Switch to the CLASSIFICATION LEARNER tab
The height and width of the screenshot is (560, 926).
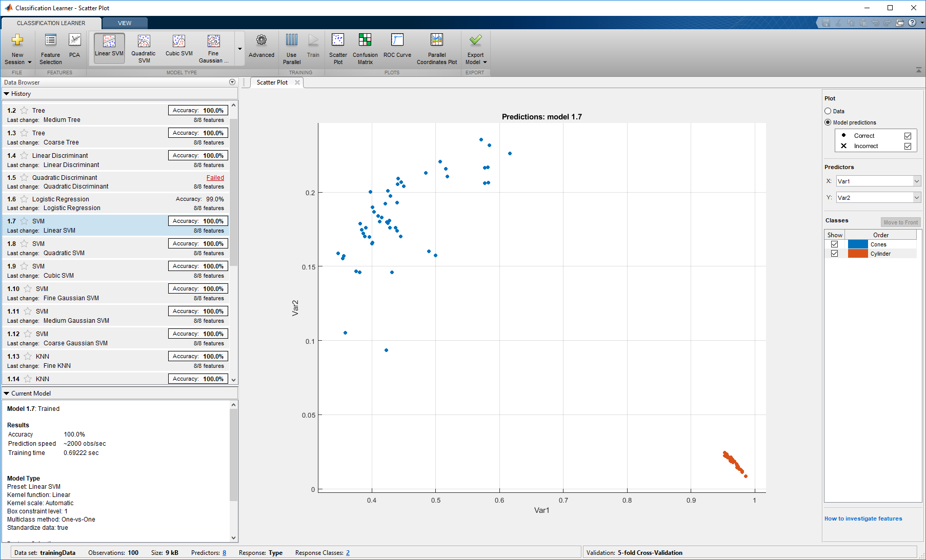(x=51, y=23)
